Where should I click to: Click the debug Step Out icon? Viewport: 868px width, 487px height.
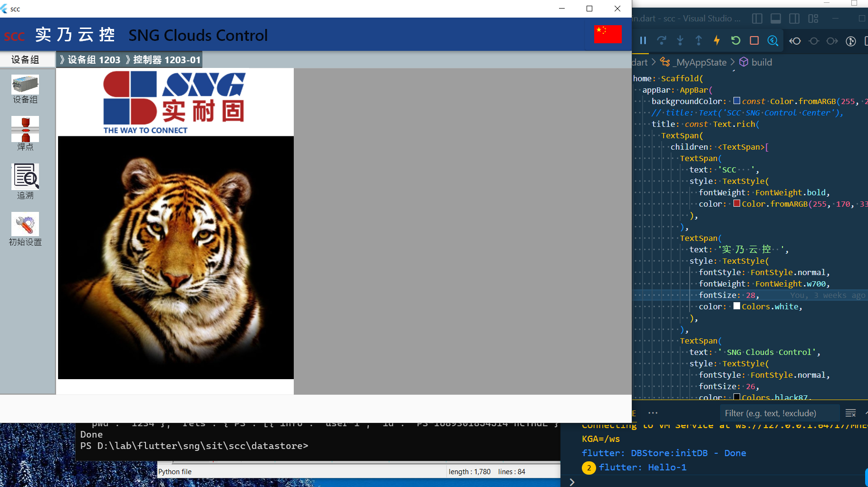point(699,40)
